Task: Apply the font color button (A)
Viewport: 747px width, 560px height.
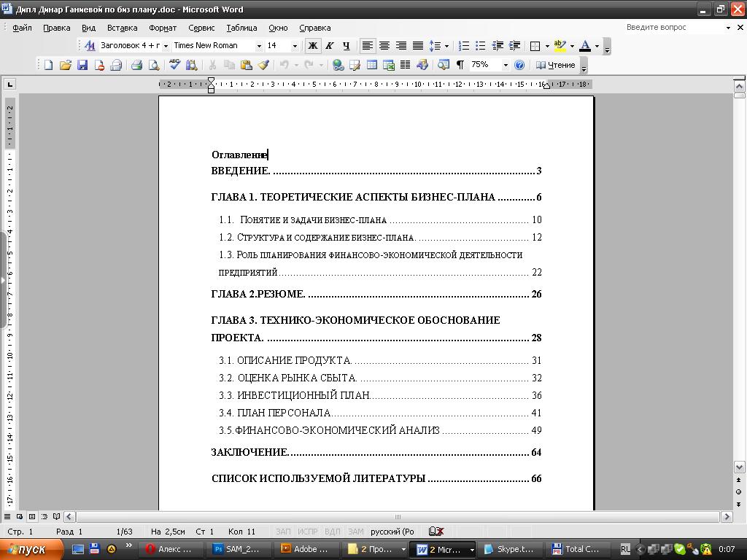Action: pos(586,46)
